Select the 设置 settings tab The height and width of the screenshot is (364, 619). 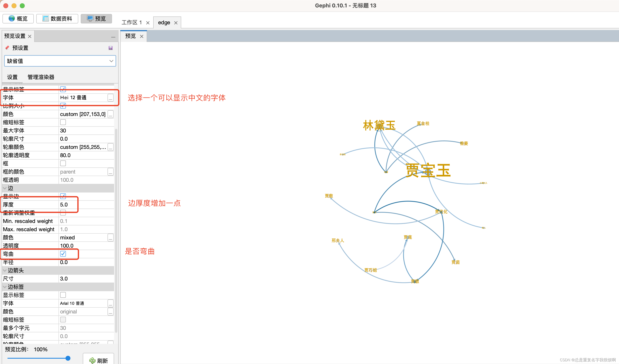(x=12, y=77)
